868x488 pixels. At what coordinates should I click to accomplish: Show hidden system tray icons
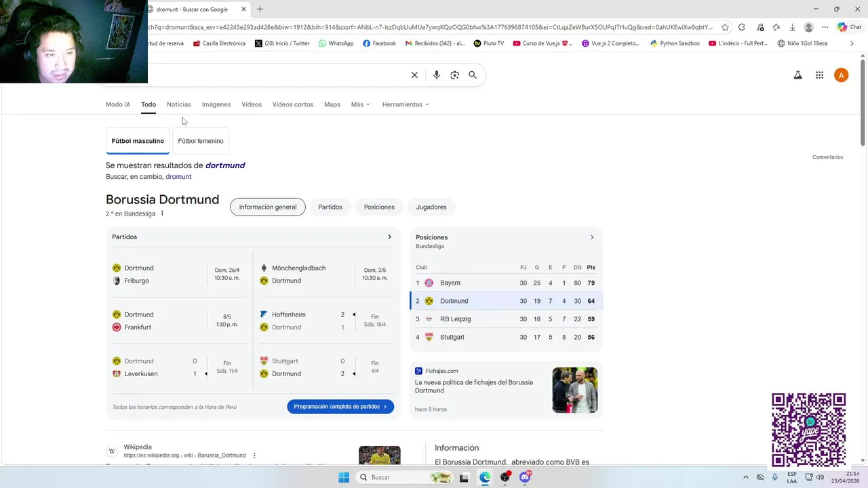[746, 477]
